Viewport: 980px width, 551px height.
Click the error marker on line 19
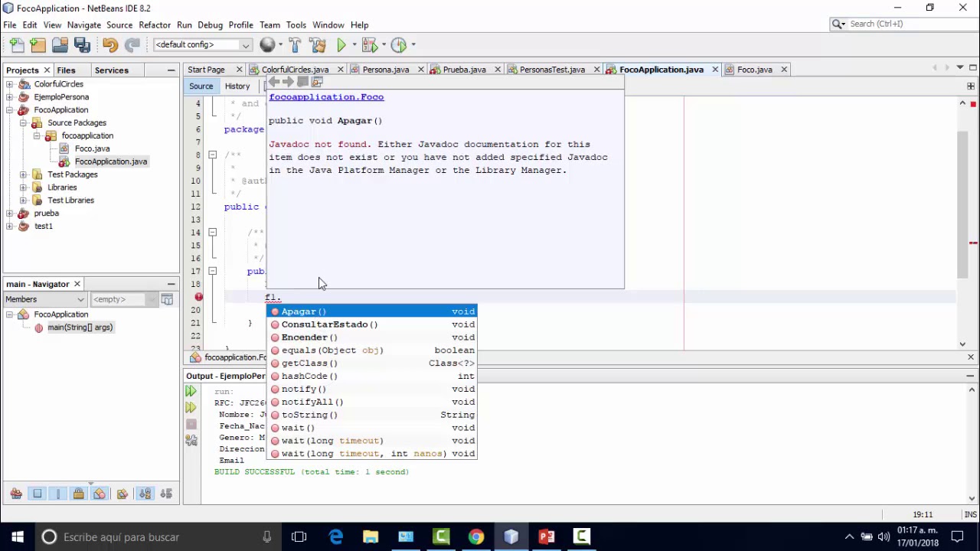tap(198, 297)
